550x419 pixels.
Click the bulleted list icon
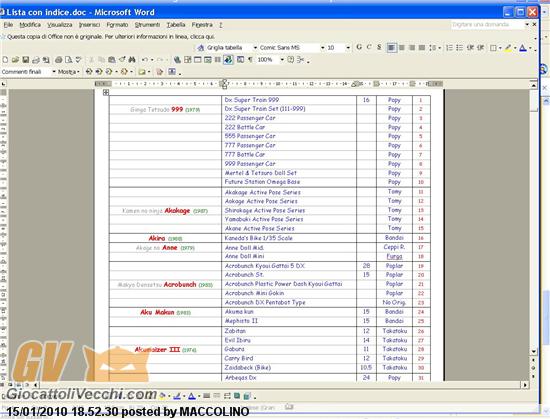pos(460,48)
